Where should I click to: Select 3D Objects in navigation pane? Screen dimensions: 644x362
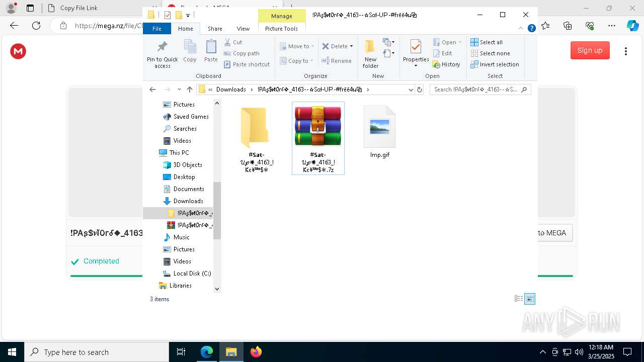point(188,165)
